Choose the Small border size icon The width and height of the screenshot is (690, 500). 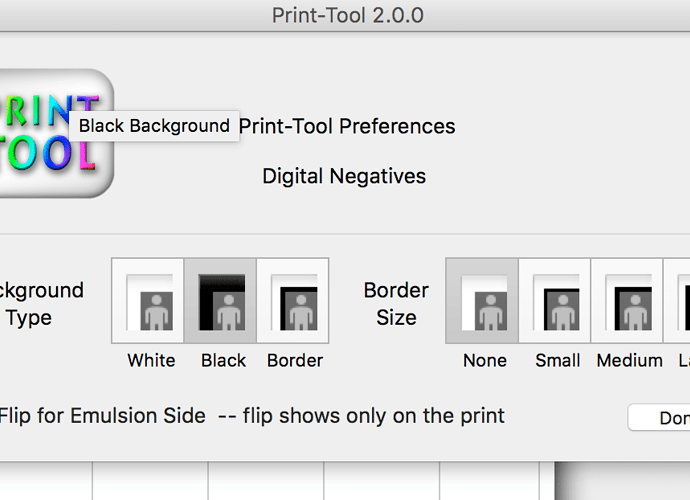[x=555, y=294]
